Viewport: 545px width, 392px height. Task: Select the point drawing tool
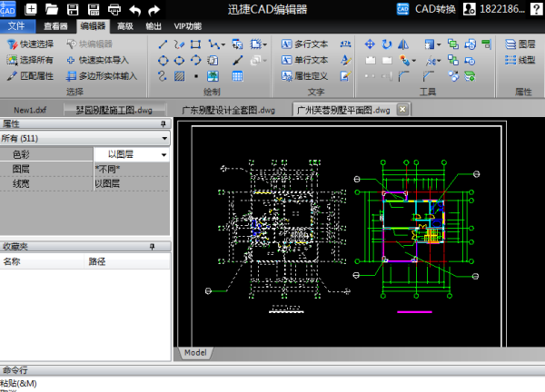196,76
